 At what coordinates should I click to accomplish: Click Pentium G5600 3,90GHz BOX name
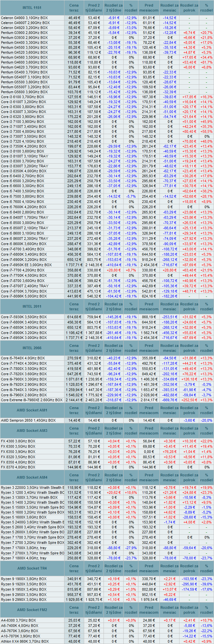24,92
